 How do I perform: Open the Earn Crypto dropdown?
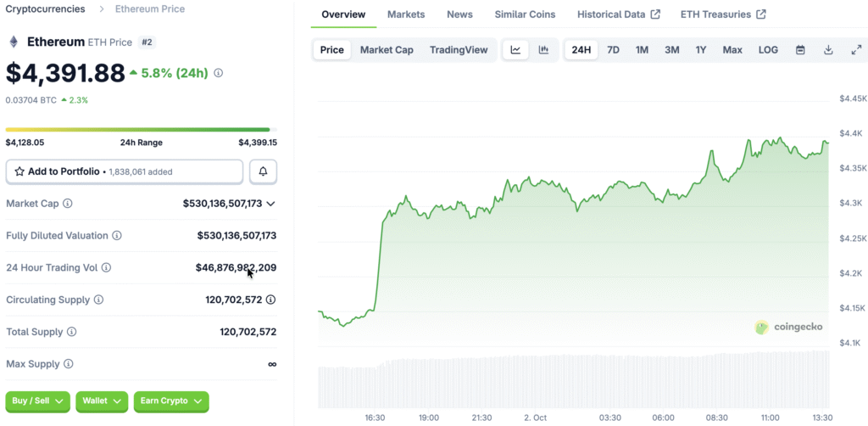pyautogui.click(x=170, y=401)
